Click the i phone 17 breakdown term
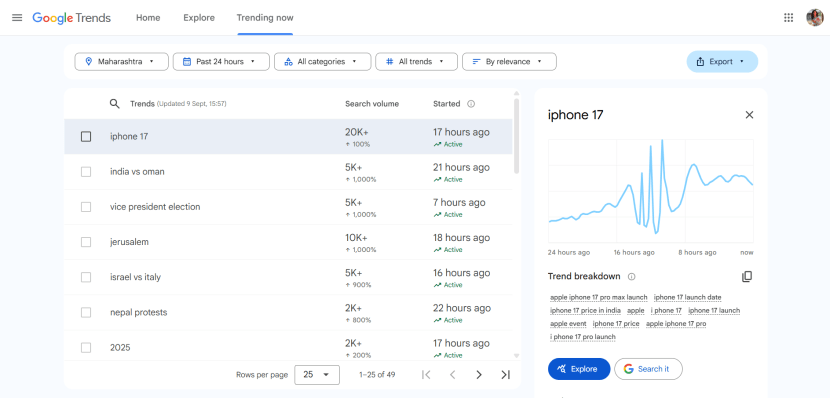The height and width of the screenshot is (398, 830). [666, 311]
